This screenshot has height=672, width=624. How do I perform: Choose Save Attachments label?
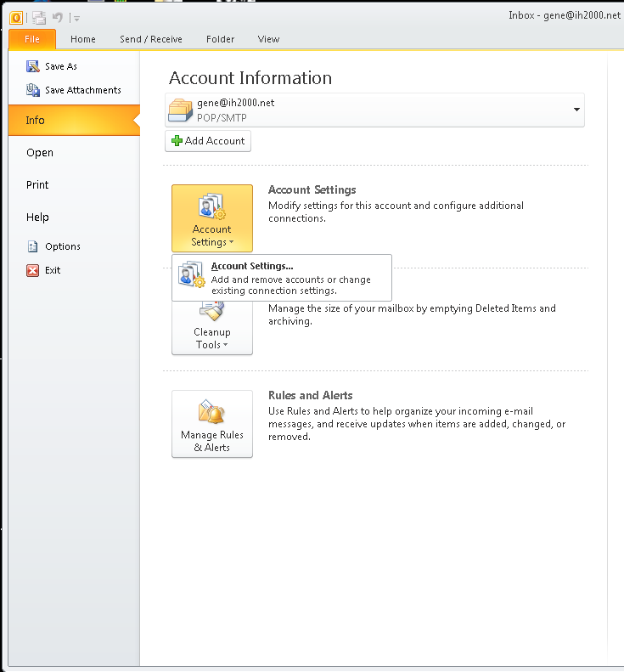pyautogui.click(x=83, y=90)
